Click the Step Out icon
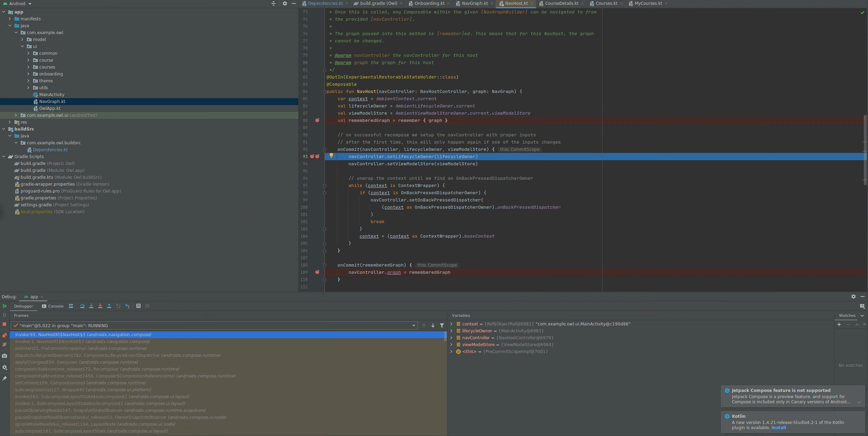The width and height of the screenshot is (868, 436). (109, 306)
